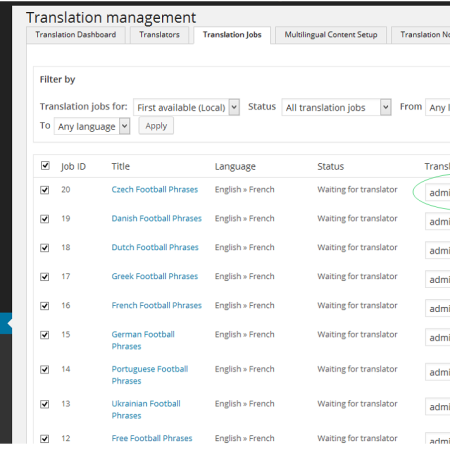Image resolution: width=450 pixels, height=450 pixels.
Task: Open the Greek Football Phrases job
Action: pyautogui.click(x=155, y=276)
